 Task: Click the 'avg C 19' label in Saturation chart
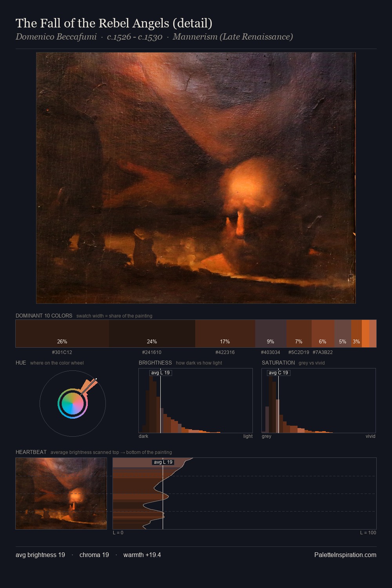tap(278, 373)
